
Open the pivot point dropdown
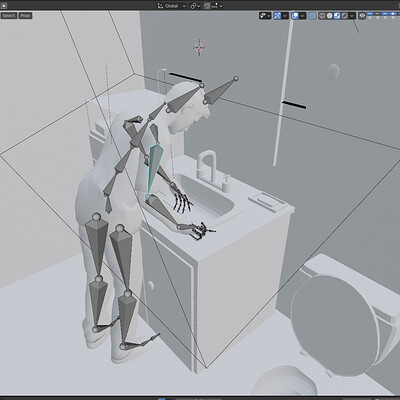[x=195, y=6]
